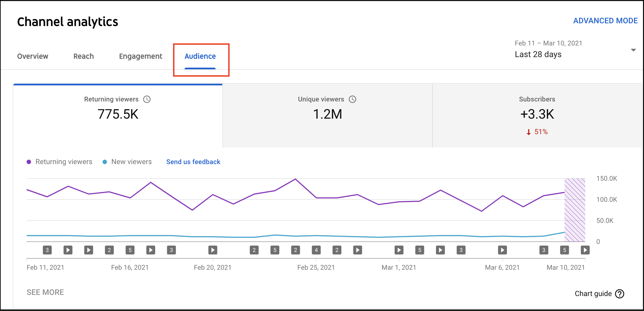Viewport: 644px width, 311px height.
Task: Switch to the Overview tab
Action: tap(33, 56)
